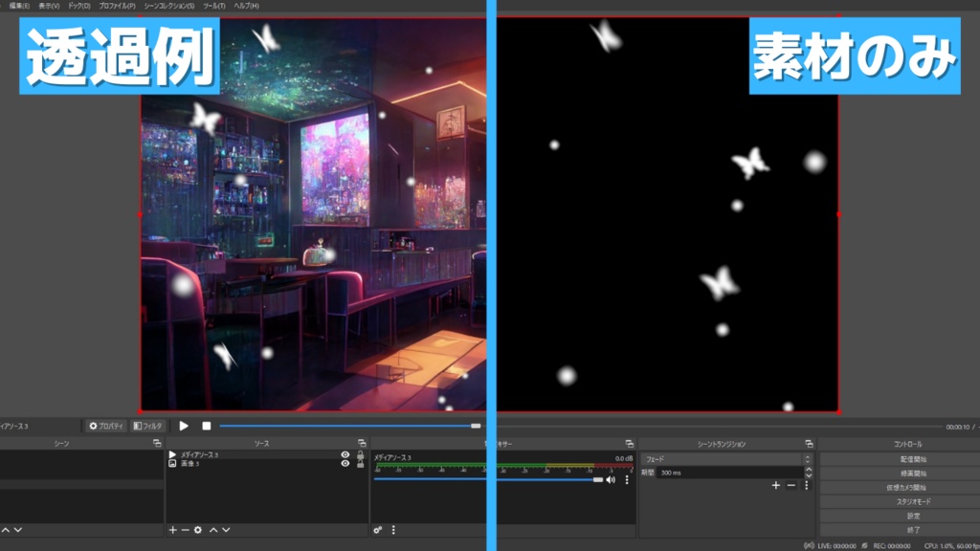
Task: Hide 画像 3 using its eye icon
Action: (345, 464)
